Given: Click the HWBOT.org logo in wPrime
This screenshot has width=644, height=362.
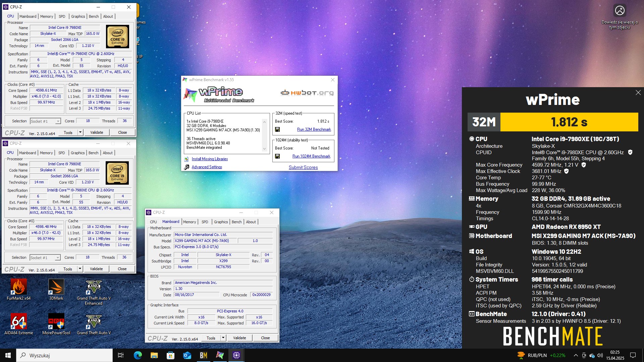Looking at the screenshot, I should 307,93.
